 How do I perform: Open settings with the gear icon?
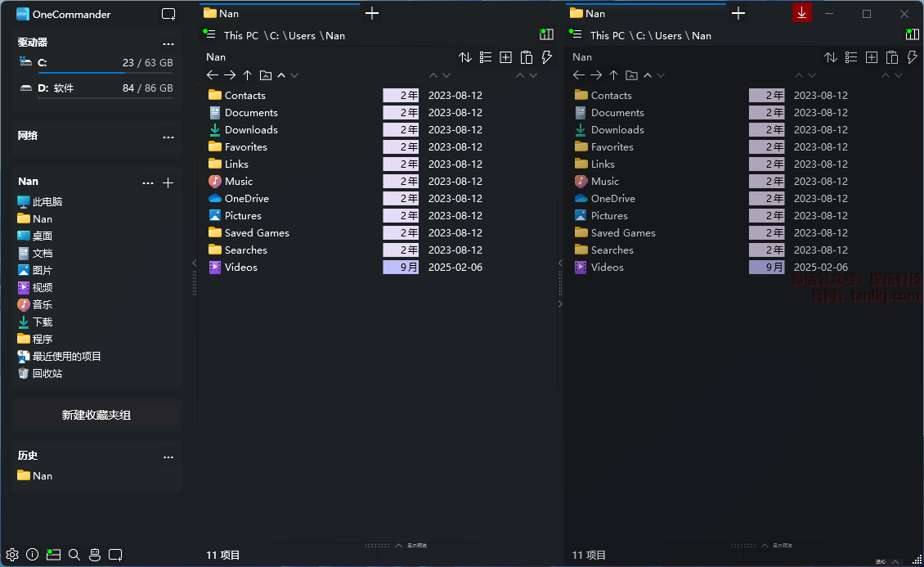pyautogui.click(x=12, y=555)
